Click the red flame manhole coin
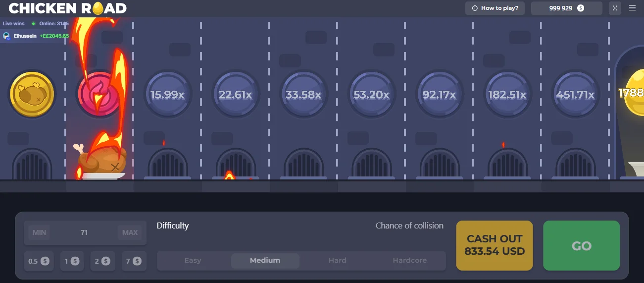The image size is (644, 283). pos(99,94)
